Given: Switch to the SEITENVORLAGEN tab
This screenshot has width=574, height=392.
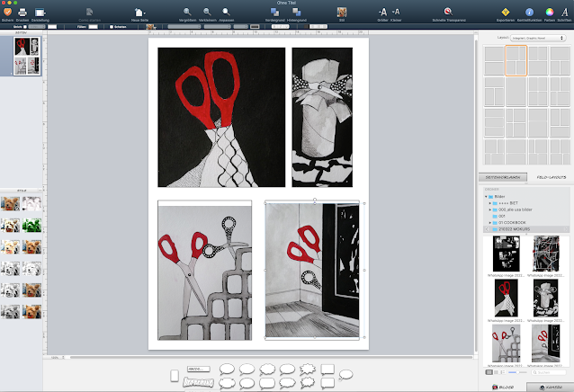Looking at the screenshot, I should (503, 177).
